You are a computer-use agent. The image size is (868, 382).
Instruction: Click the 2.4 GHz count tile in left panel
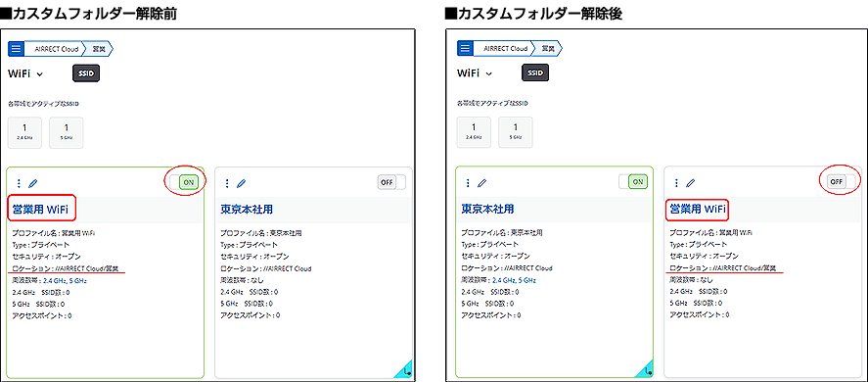pos(24,132)
